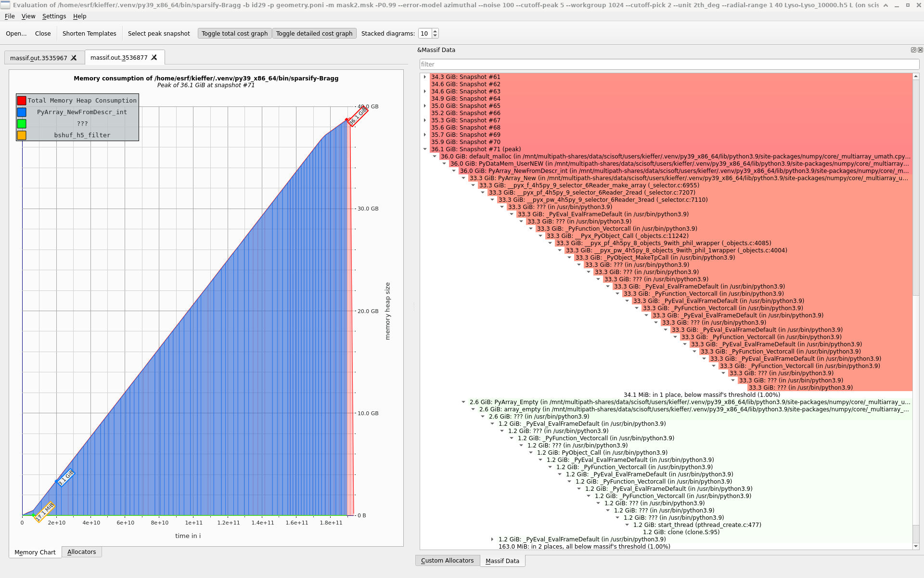Expand Snapshot #67 in the tree
Screen dimensions: 924x578
(x=425, y=120)
